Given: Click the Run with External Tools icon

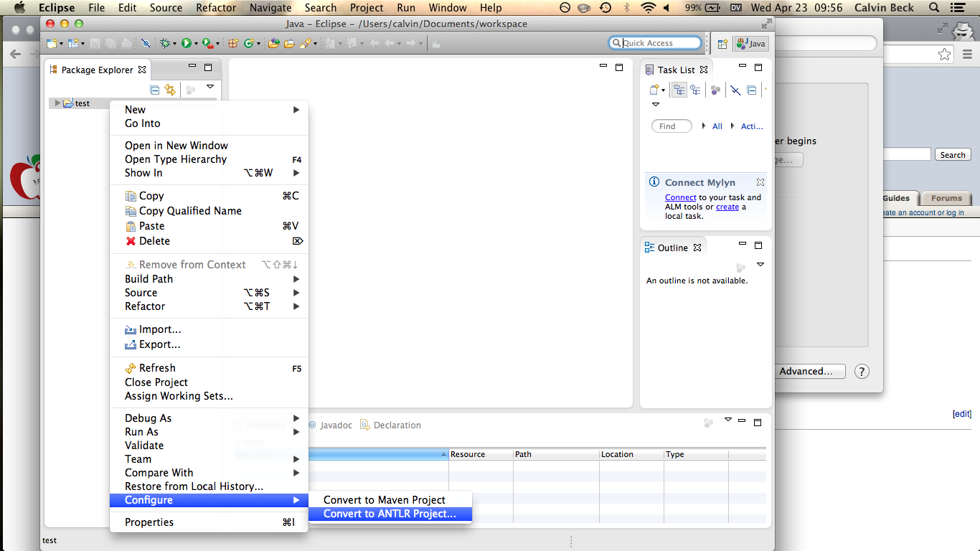Looking at the screenshot, I should 207,43.
